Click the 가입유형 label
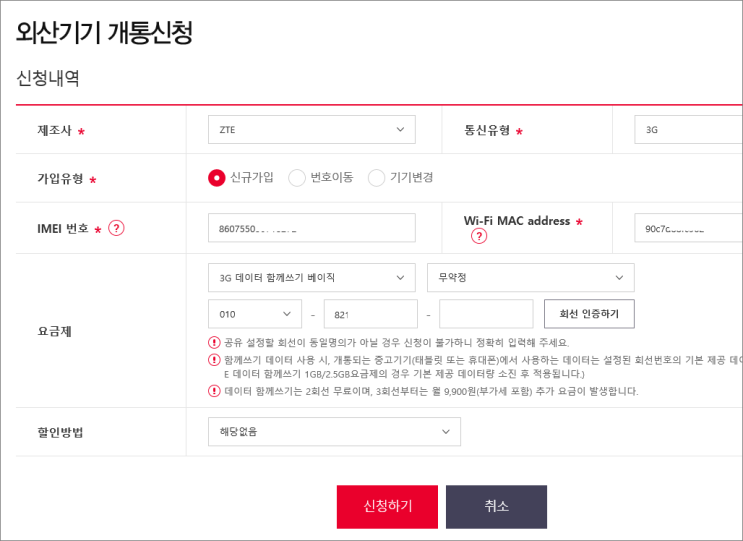 pyautogui.click(x=60, y=179)
